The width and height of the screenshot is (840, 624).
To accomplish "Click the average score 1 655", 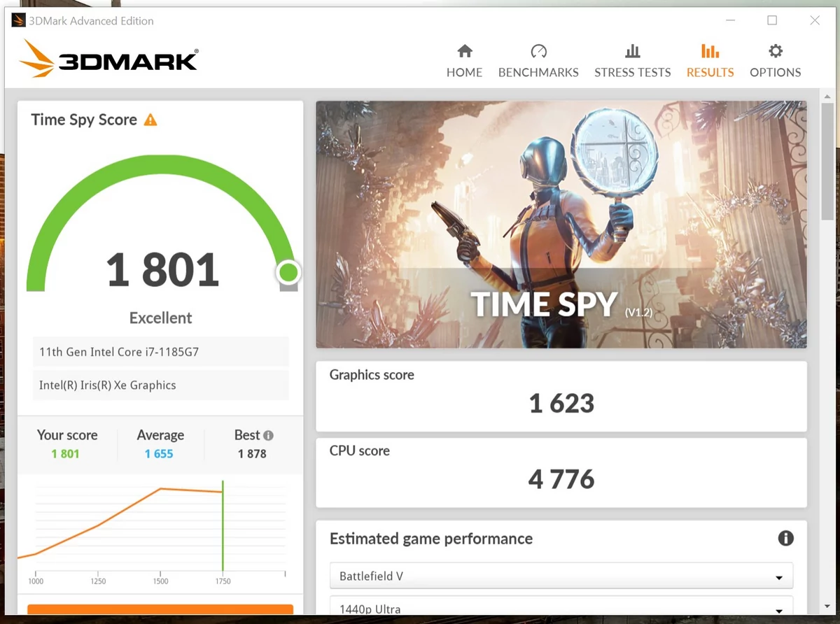I will pyautogui.click(x=159, y=454).
